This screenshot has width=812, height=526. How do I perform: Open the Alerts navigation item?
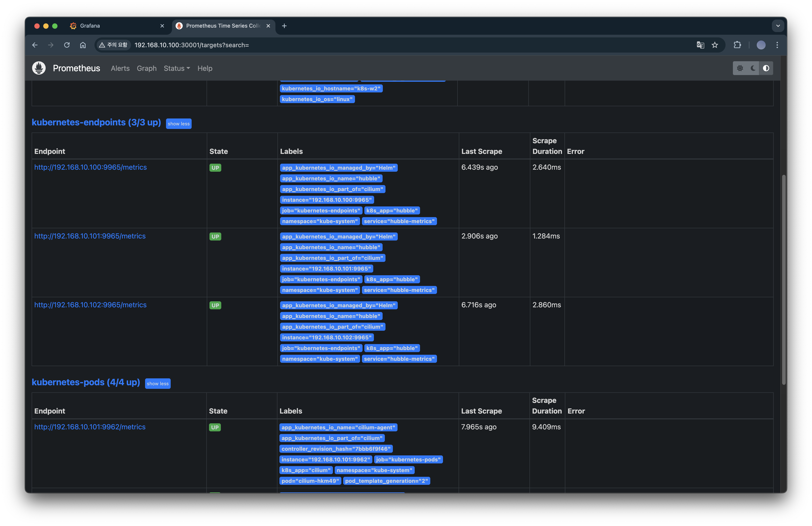[120, 68]
